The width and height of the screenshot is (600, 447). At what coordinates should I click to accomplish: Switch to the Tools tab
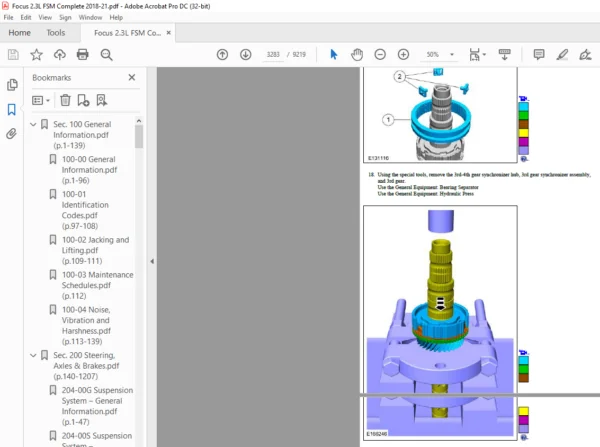[x=56, y=33]
